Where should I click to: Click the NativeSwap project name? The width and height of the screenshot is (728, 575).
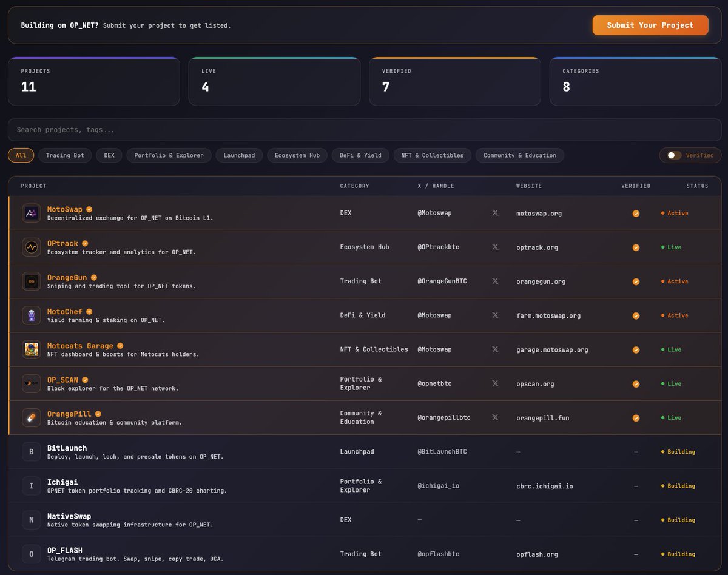pos(69,516)
